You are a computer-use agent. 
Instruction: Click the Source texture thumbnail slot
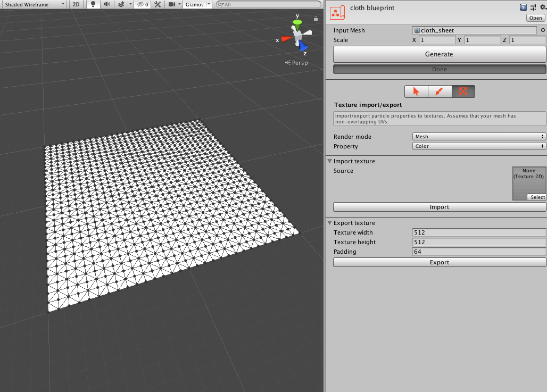[529, 184]
